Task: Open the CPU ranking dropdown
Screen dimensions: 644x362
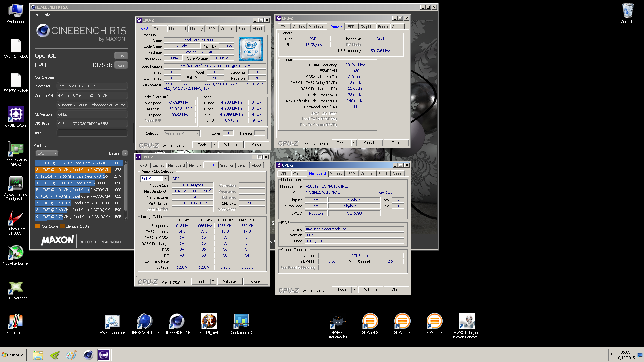Action: pyautogui.click(x=47, y=153)
